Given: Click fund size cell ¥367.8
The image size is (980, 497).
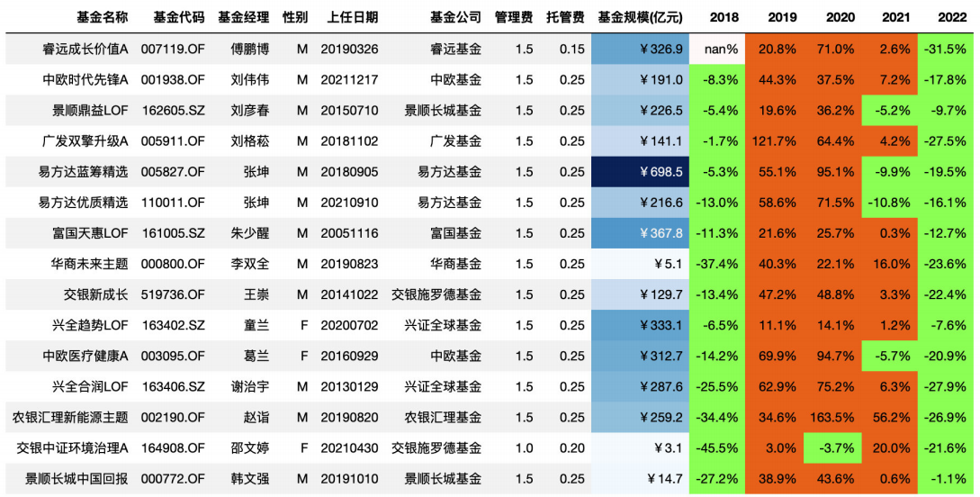Looking at the screenshot, I should tap(640, 233).
